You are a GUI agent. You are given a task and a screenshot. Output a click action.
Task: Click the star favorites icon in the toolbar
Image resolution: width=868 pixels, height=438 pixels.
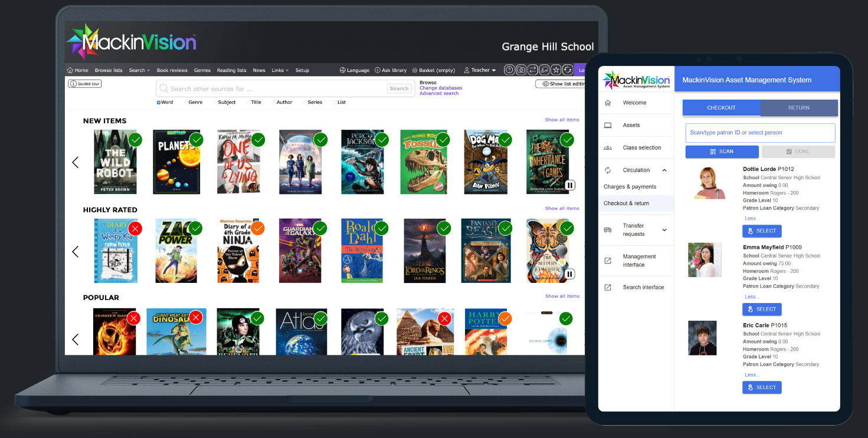tap(556, 70)
